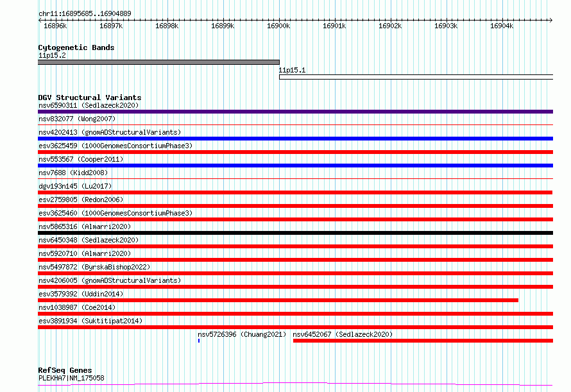
Task: Select the red nsv1038987 variant bar
Action: click(295, 314)
